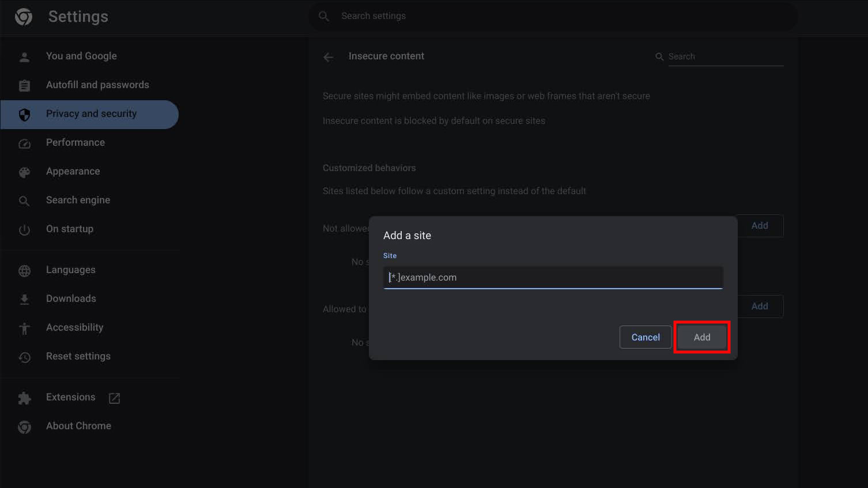Click the Languages globe icon

24,271
